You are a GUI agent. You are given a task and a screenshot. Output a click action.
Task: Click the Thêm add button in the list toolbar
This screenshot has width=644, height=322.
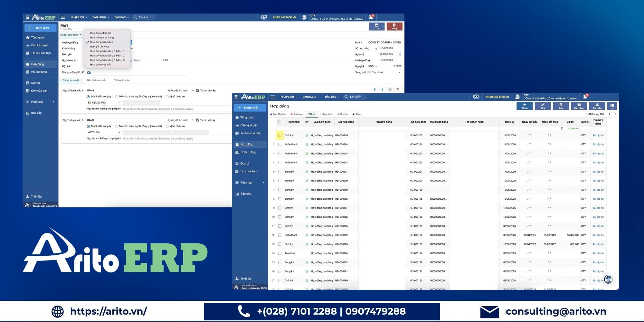[x=525, y=106]
